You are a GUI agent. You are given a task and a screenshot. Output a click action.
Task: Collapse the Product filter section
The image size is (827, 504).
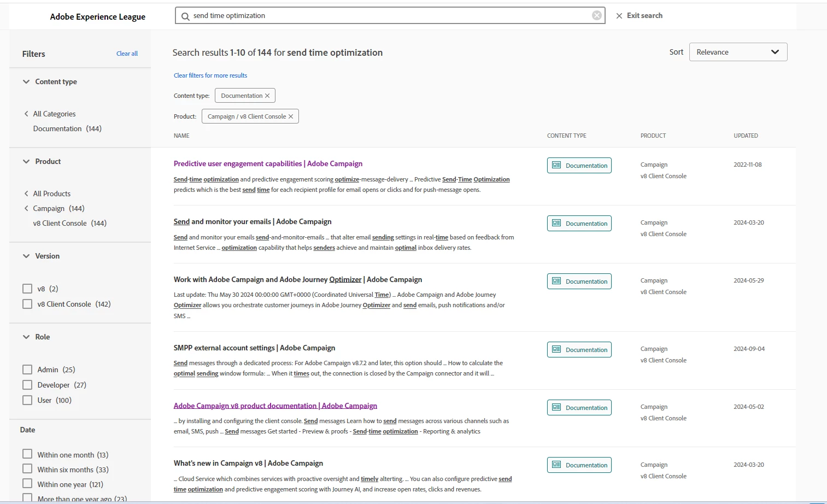26,161
